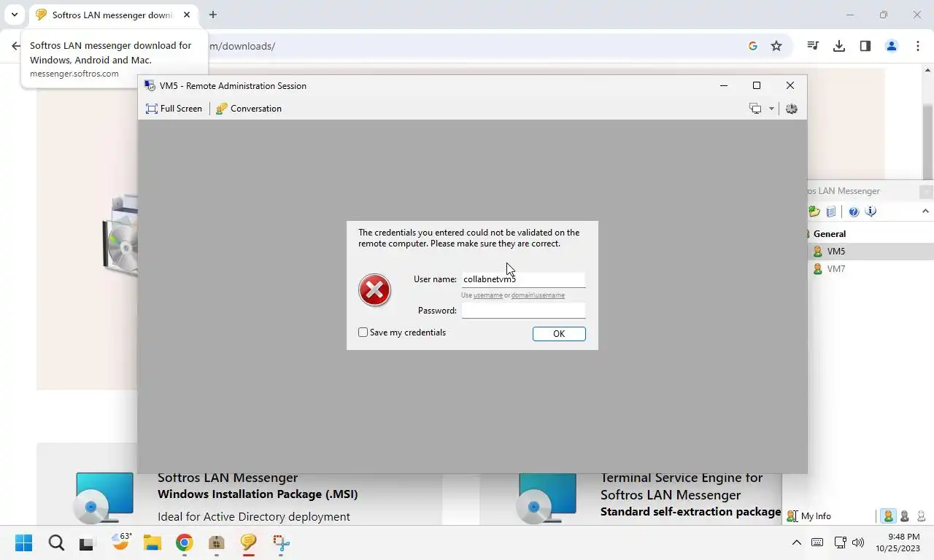Switch to Chrome from the taskbar

point(184,542)
